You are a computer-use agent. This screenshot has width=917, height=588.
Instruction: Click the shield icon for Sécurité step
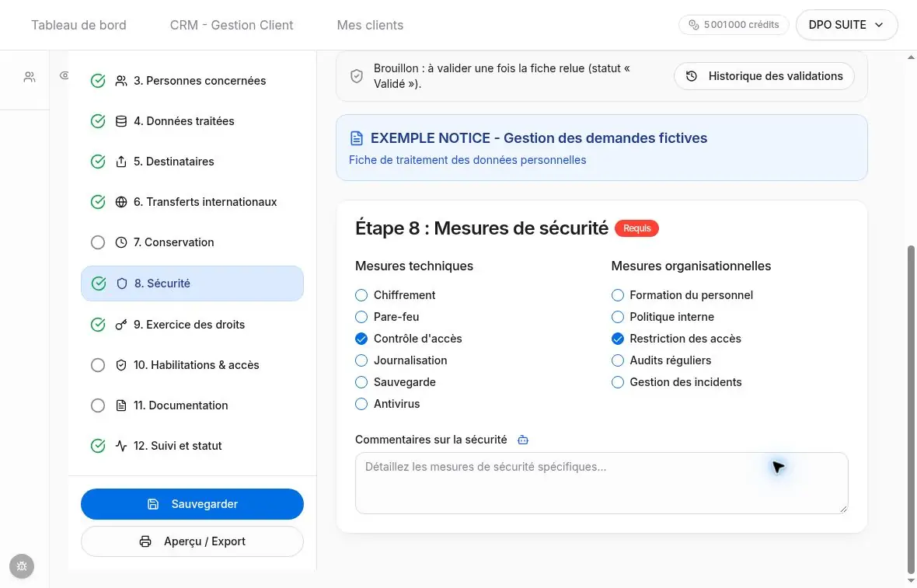[x=122, y=284]
